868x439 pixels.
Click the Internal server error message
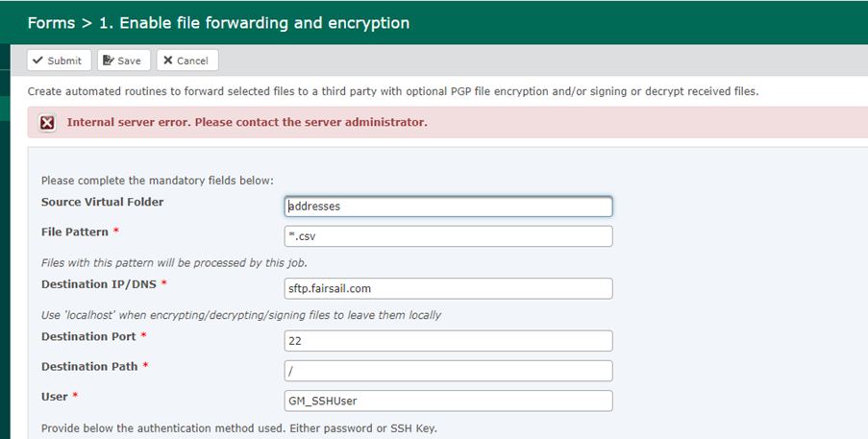[x=247, y=122]
